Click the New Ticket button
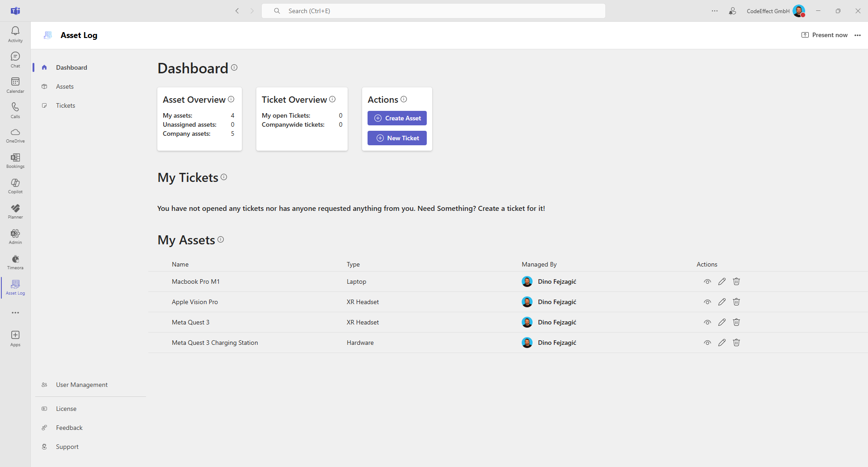 tap(397, 138)
